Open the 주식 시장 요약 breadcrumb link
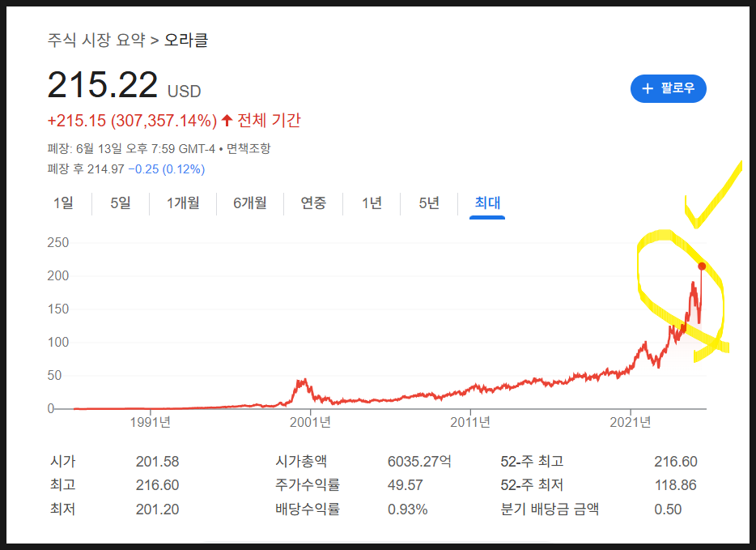Image resolution: width=756 pixels, height=550 pixels. 96,40
